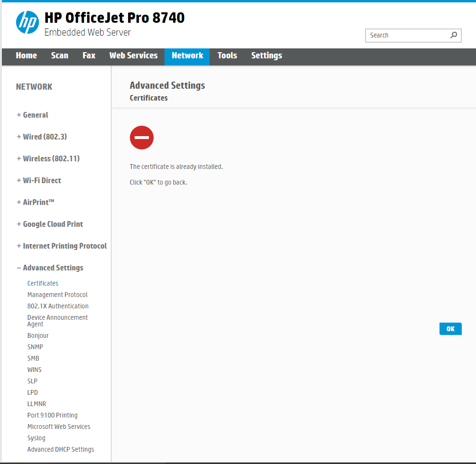Expand the Internet Printing Protocol section
The height and width of the screenshot is (464, 476).
pos(62,246)
